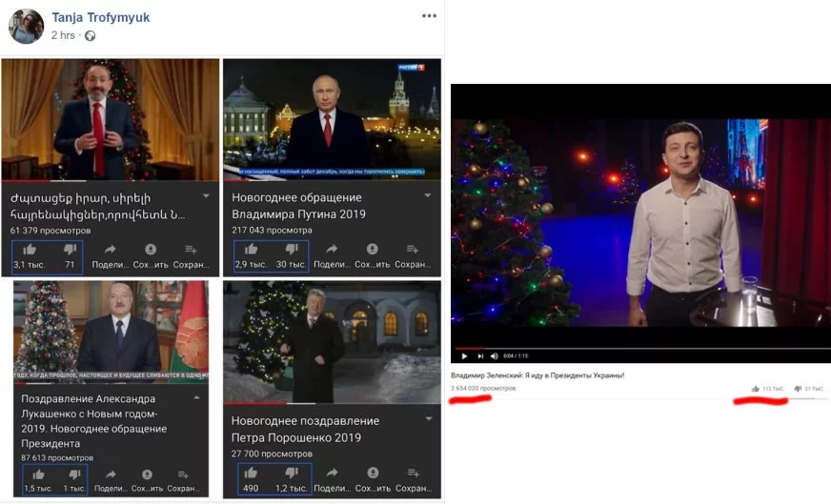
Task: Expand description of the Armenian-titled video
Action: click(206, 196)
